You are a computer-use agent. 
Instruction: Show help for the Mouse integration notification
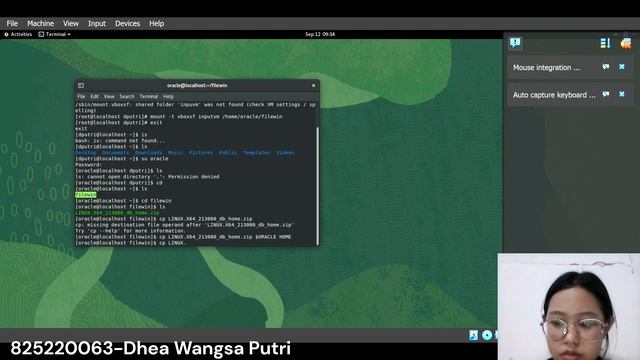606,67
